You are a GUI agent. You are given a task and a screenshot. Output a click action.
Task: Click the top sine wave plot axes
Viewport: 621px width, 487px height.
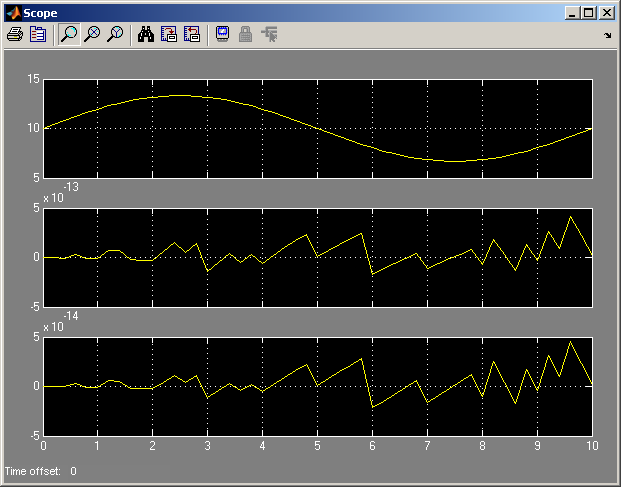pyautogui.click(x=318, y=129)
